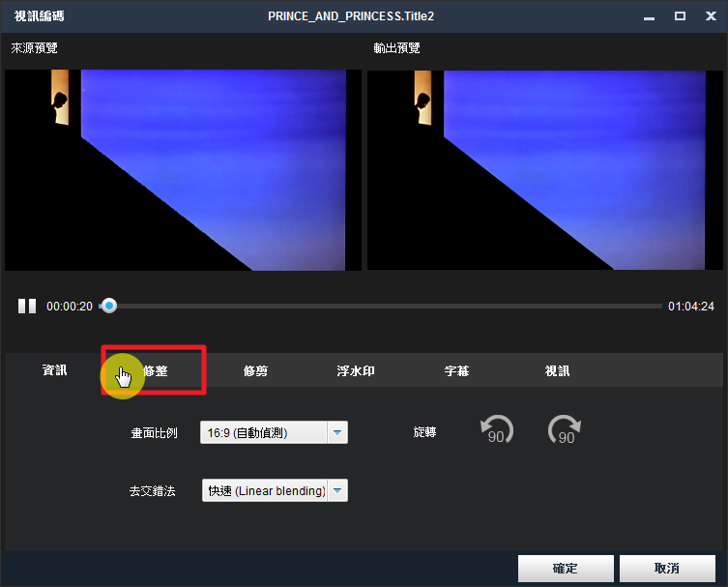This screenshot has width=728, height=587.
Task: Maximize the 視訊編碼 window
Action: [x=680, y=15]
